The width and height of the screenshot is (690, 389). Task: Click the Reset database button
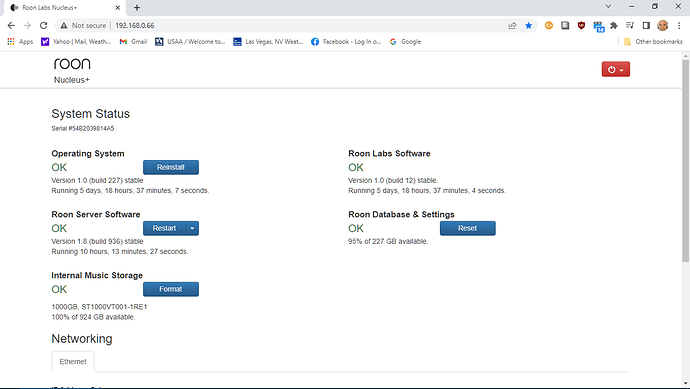tap(467, 228)
